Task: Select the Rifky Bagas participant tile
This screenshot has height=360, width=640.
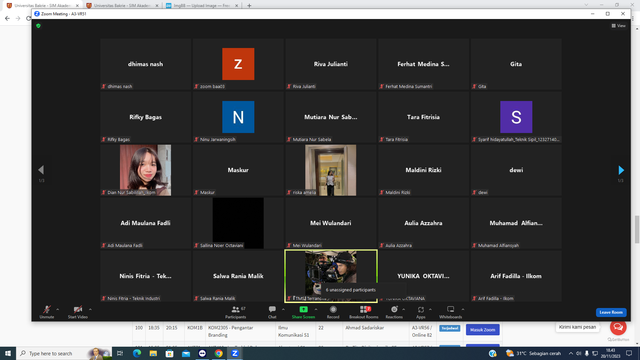Action: click(x=145, y=117)
